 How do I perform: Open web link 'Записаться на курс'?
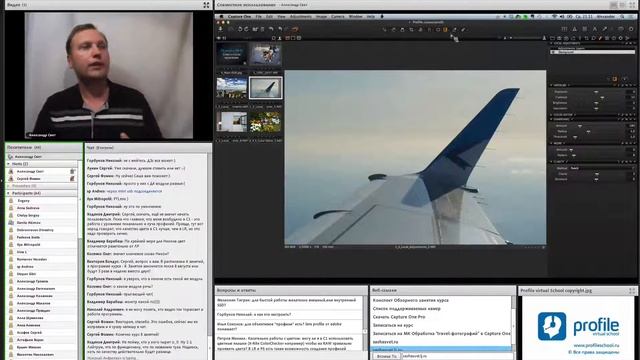click(392, 325)
